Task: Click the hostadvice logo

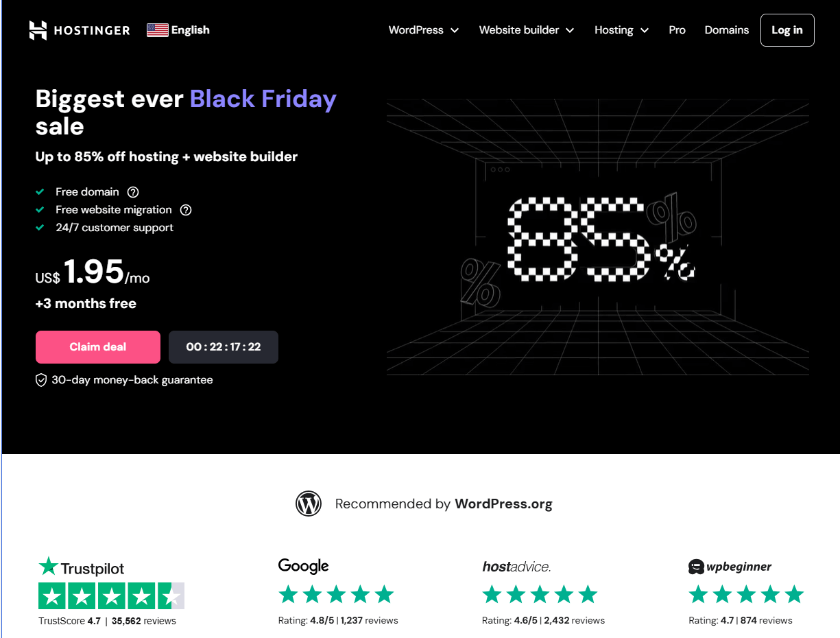Action: (516, 567)
